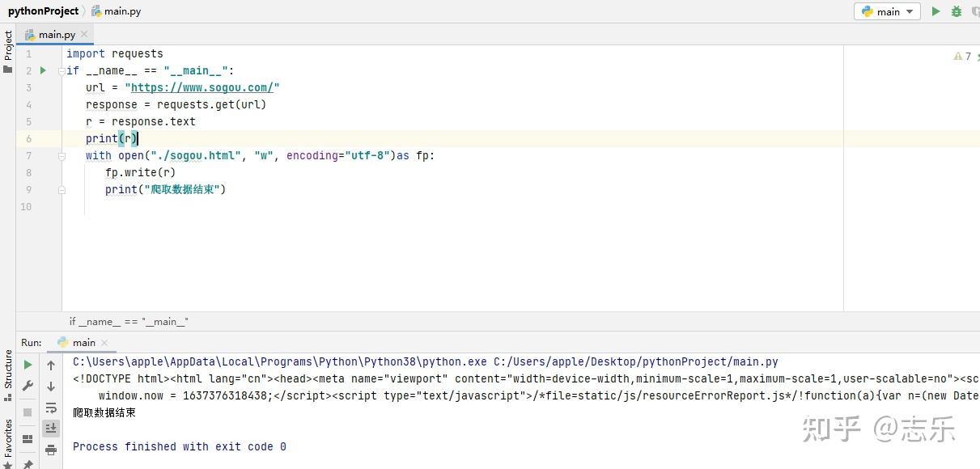The width and height of the screenshot is (980, 469).
Task: Rerun main in the Run panel
Action: click(28, 365)
